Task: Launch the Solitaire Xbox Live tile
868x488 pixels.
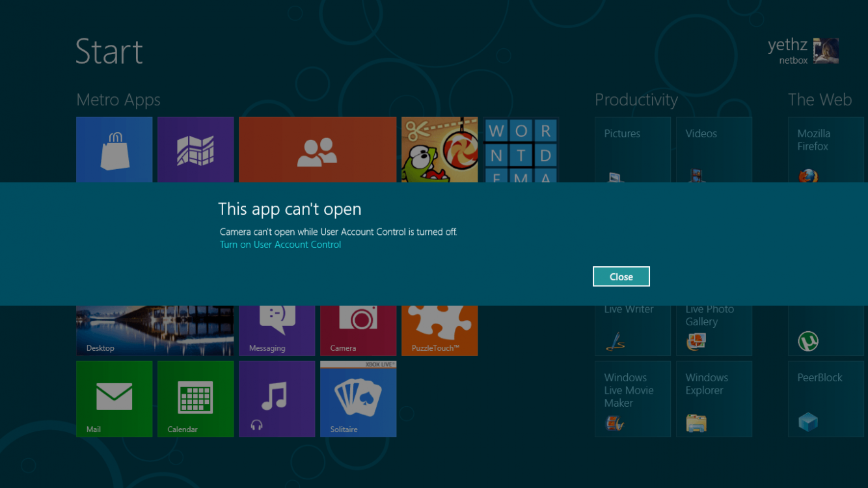Action: (359, 399)
